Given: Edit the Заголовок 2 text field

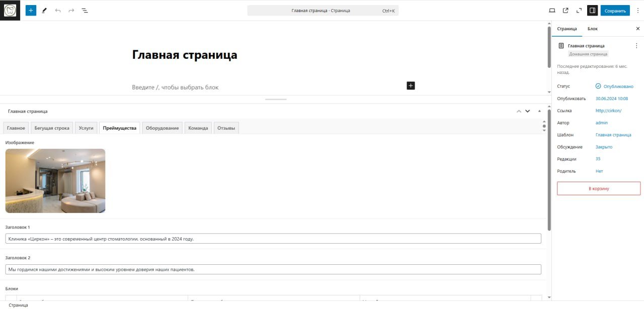Looking at the screenshot, I should tap(273, 269).
